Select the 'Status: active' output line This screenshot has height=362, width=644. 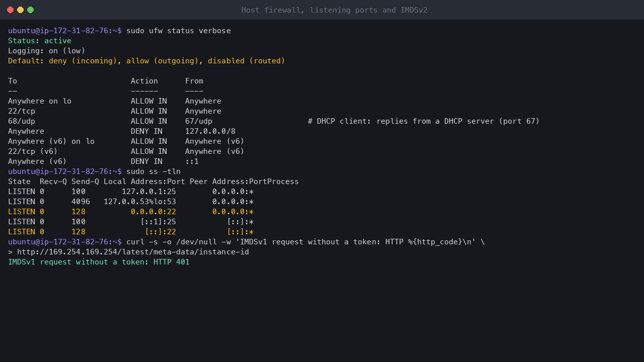[x=40, y=41]
